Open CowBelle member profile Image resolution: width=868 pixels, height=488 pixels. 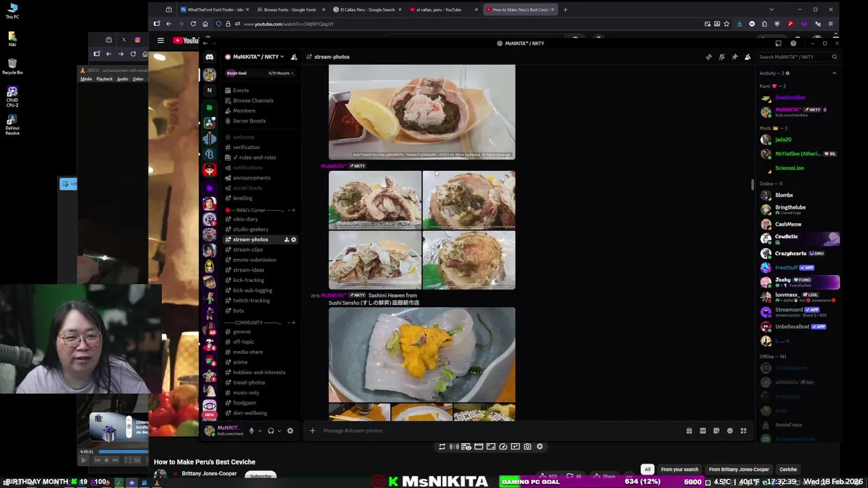(x=798, y=238)
